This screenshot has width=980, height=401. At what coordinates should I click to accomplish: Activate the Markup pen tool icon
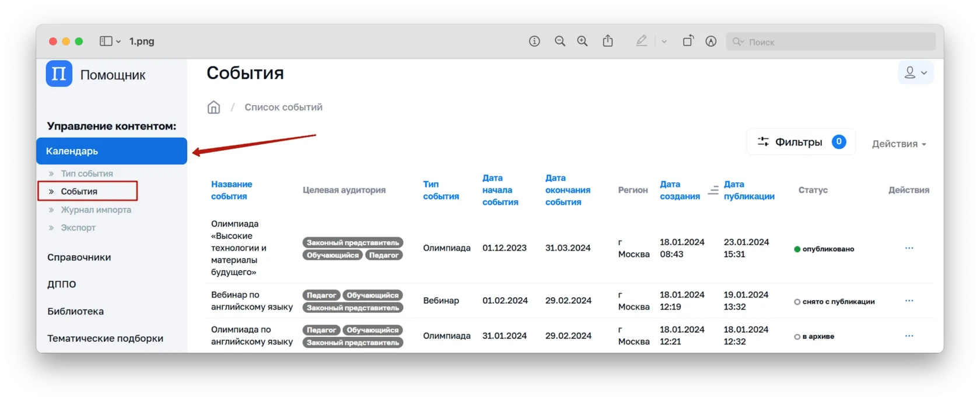point(642,41)
